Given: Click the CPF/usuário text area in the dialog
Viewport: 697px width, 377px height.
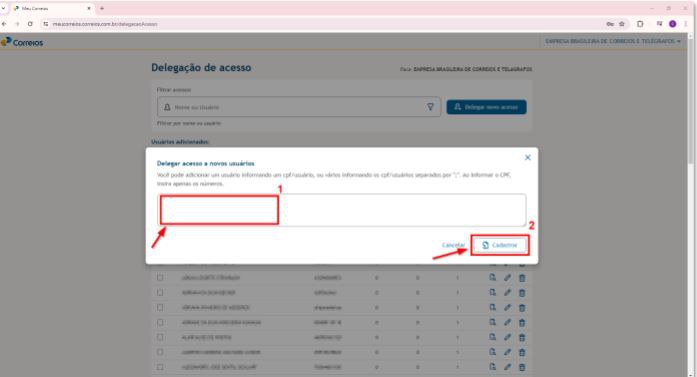Looking at the screenshot, I should pos(341,210).
